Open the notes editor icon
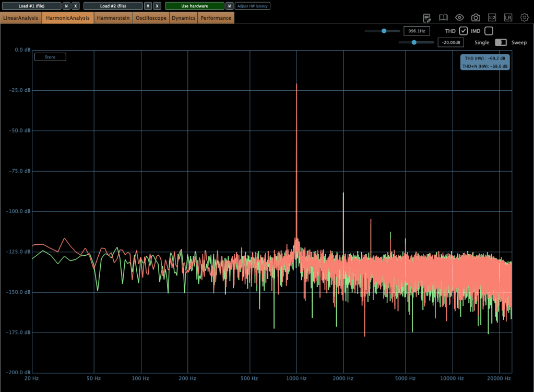 [x=426, y=18]
